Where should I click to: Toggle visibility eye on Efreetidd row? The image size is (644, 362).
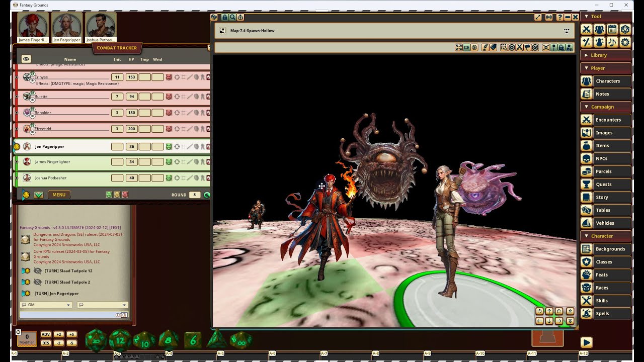click(32, 133)
